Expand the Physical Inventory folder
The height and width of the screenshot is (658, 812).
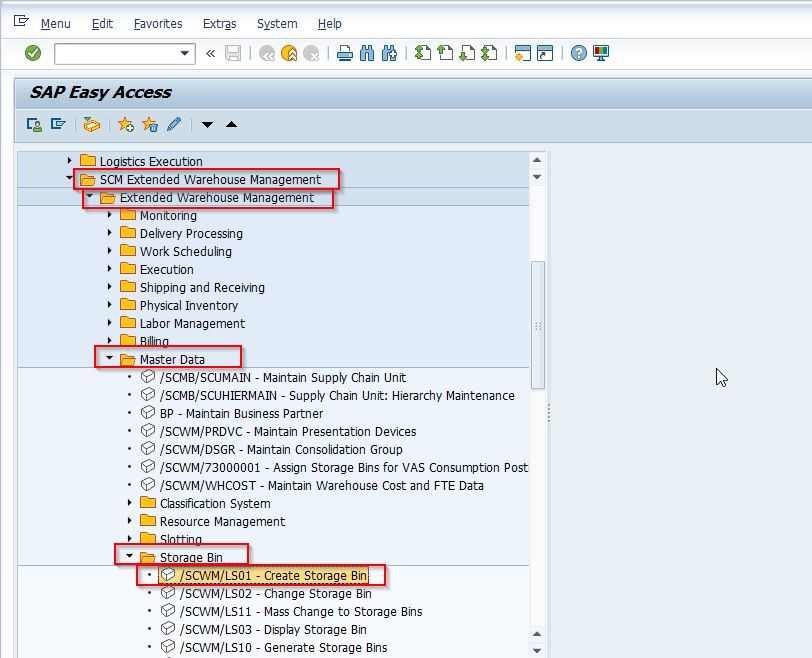click(109, 305)
